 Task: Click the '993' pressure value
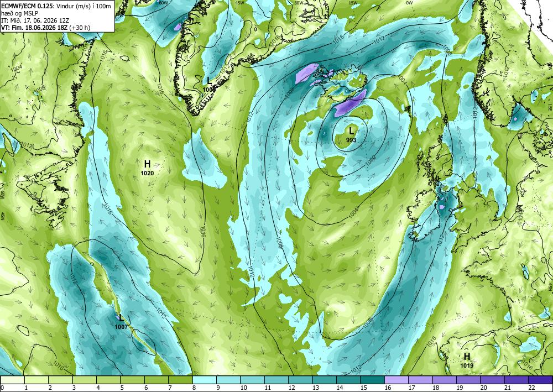point(351,140)
